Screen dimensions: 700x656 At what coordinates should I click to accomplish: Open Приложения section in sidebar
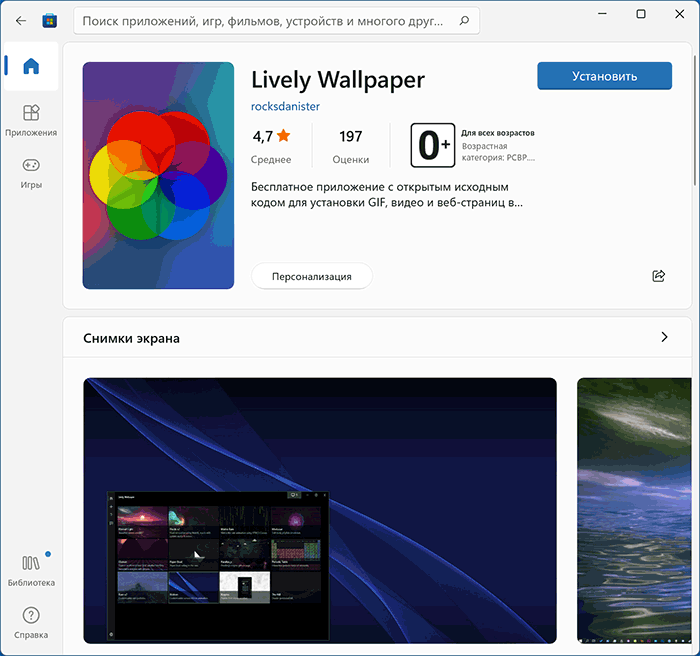pyautogui.click(x=31, y=120)
